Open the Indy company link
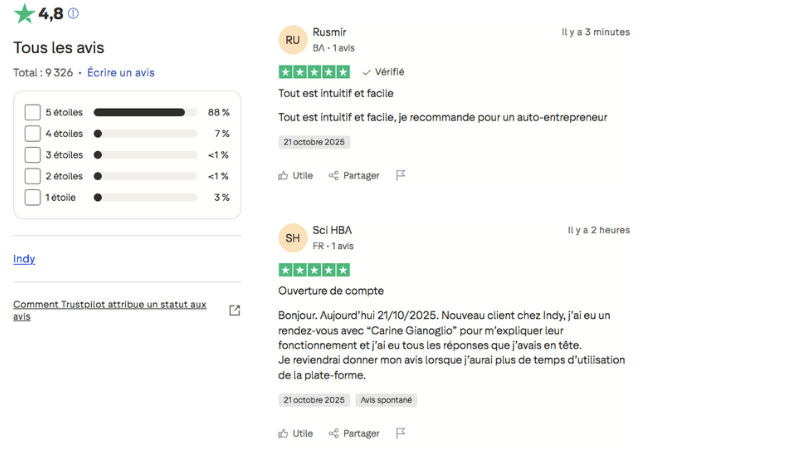 coord(24,259)
